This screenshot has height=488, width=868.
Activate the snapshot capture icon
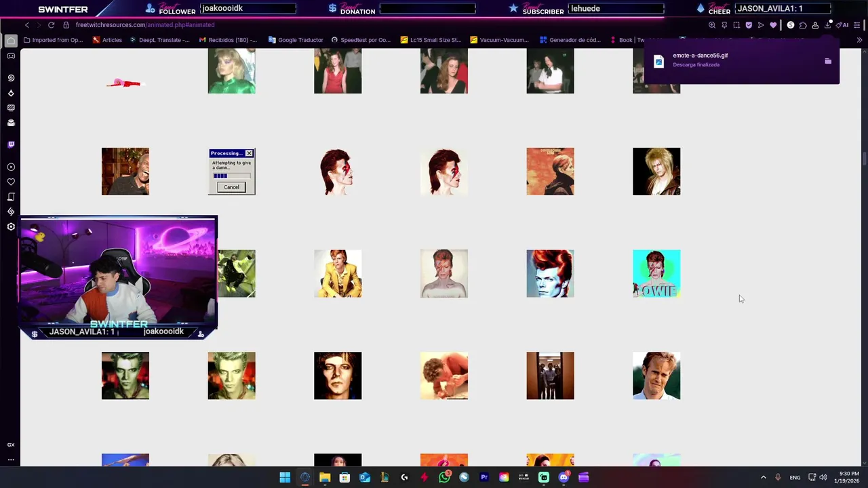pyautogui.click(x=736, y=25)
